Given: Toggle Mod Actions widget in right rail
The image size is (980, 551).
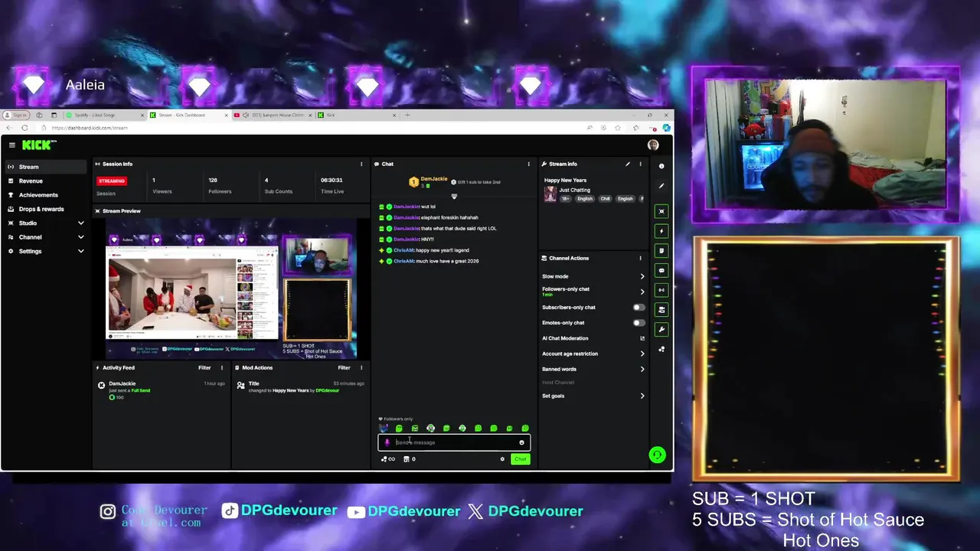Looking at the screenshot, I should [662, 310].
